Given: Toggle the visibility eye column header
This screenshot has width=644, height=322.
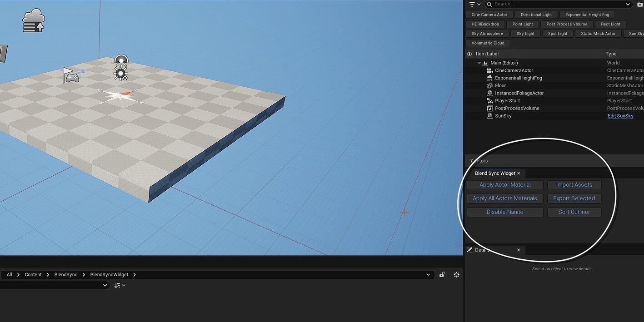Looking at the screenshot, I should pos(469,54).
